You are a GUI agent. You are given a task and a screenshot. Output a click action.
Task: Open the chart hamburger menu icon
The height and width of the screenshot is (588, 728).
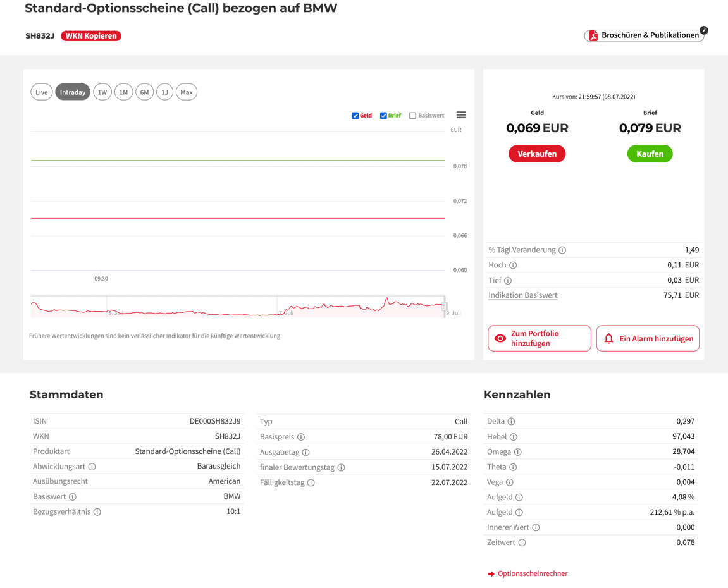(x=461, y=115)
